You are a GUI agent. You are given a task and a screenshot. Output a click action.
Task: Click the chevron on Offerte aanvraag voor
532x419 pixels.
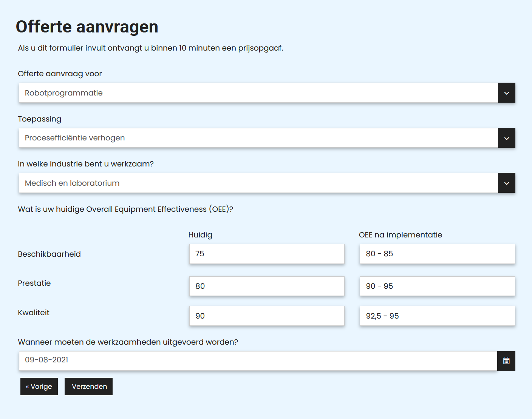point(506,92)
